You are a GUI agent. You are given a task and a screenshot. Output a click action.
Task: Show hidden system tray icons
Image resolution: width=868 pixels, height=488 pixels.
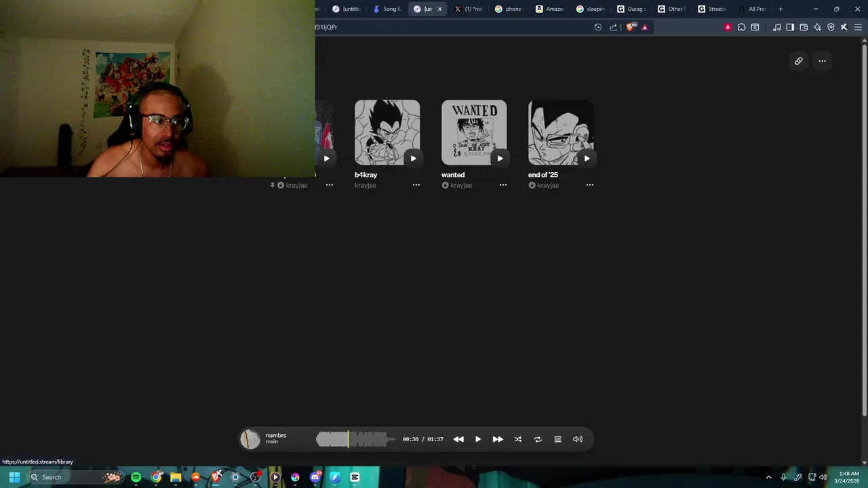(768, 477)
